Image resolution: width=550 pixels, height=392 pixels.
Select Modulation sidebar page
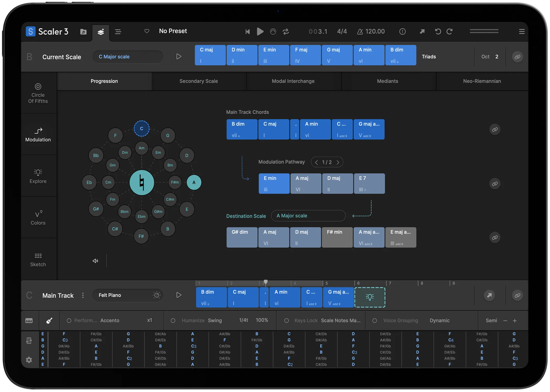click(38, 135)
